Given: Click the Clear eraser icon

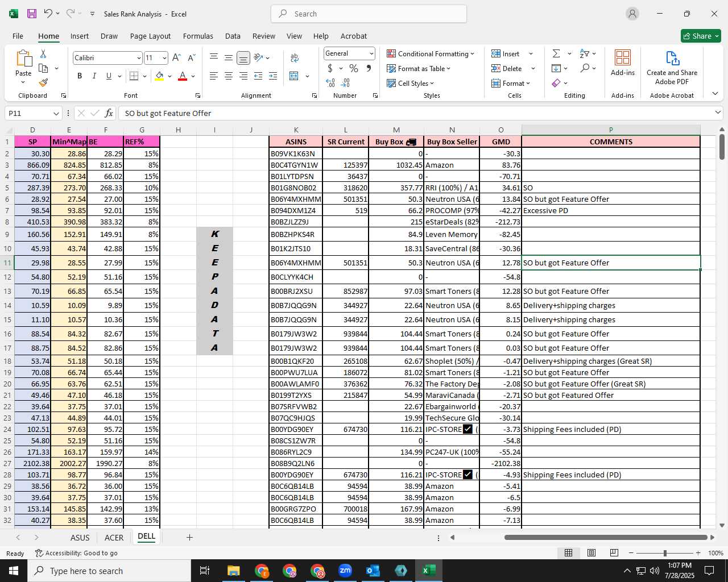Looking at the screenshot, I should (556, 83).
